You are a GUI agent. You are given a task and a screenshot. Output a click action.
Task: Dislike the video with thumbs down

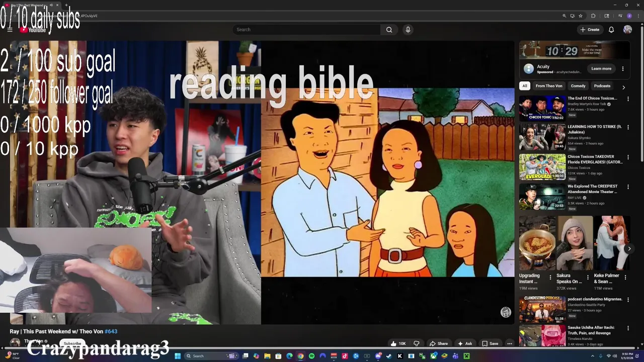[x=416, y=343]
